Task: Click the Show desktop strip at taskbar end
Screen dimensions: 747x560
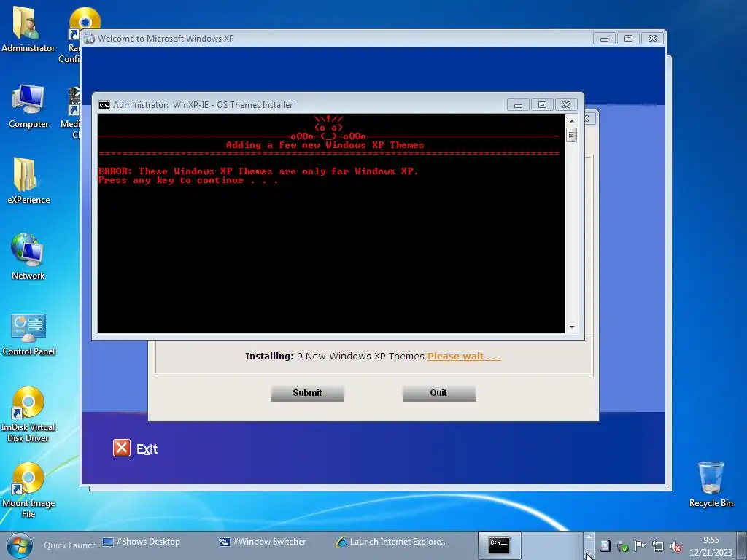Action: pos(742,545)
